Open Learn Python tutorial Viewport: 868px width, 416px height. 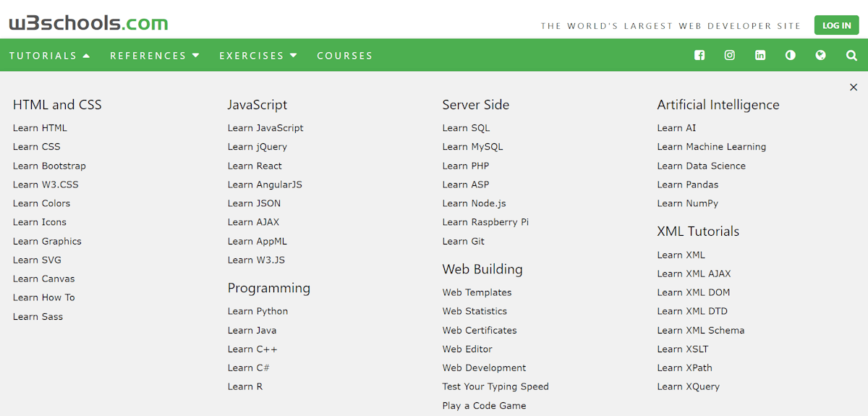(258, 311)
